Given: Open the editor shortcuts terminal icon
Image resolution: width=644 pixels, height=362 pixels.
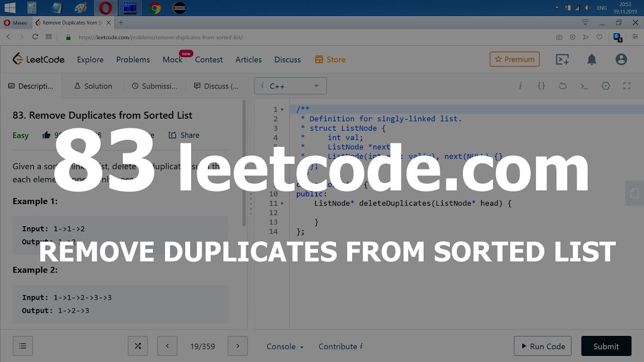Looking at the screenshot, I should [x=584, y=86].
